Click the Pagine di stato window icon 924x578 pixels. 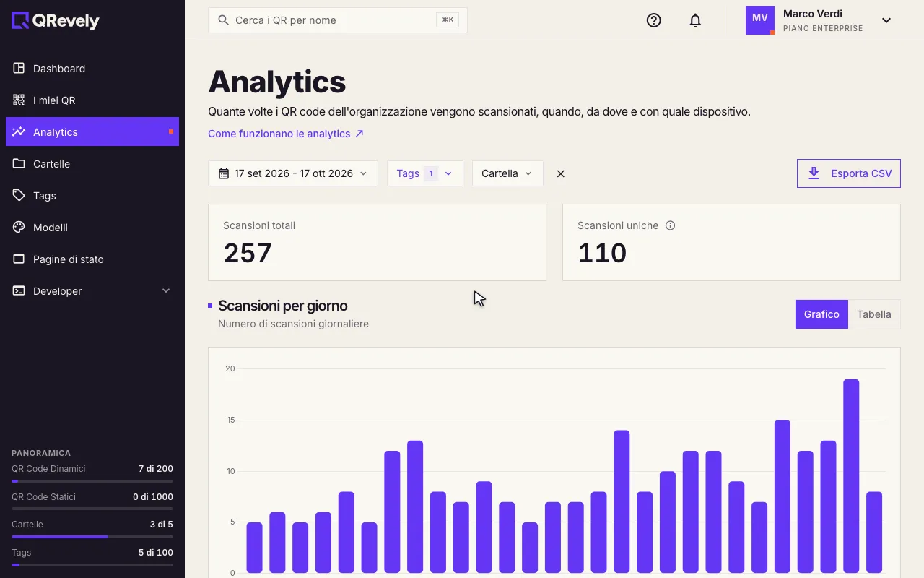pos(19,259)
